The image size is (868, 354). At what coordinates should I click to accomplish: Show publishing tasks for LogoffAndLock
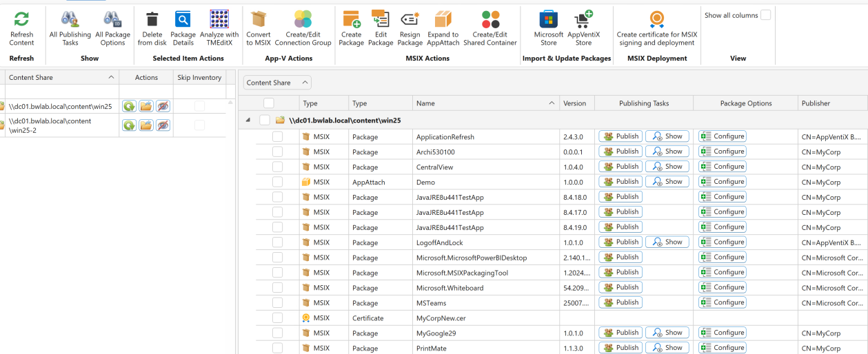click(x=667, y=242)
